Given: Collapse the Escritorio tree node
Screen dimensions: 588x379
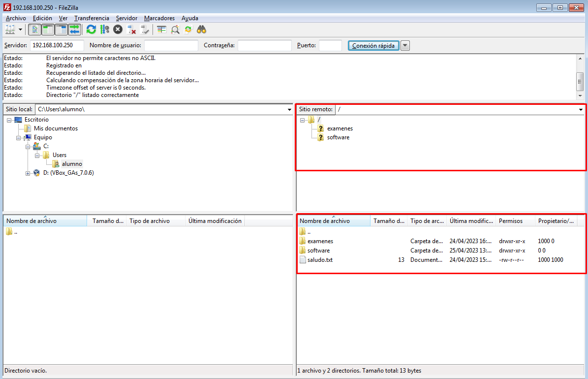Looking at the screenshot, I should (x=9, y=120).
